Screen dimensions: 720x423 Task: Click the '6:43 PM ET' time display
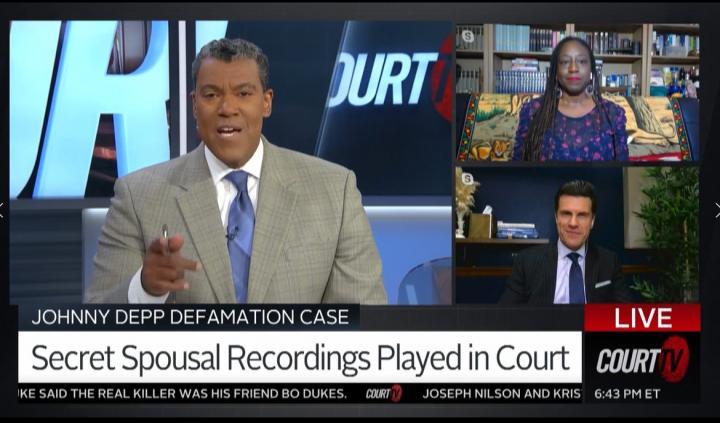627,394
